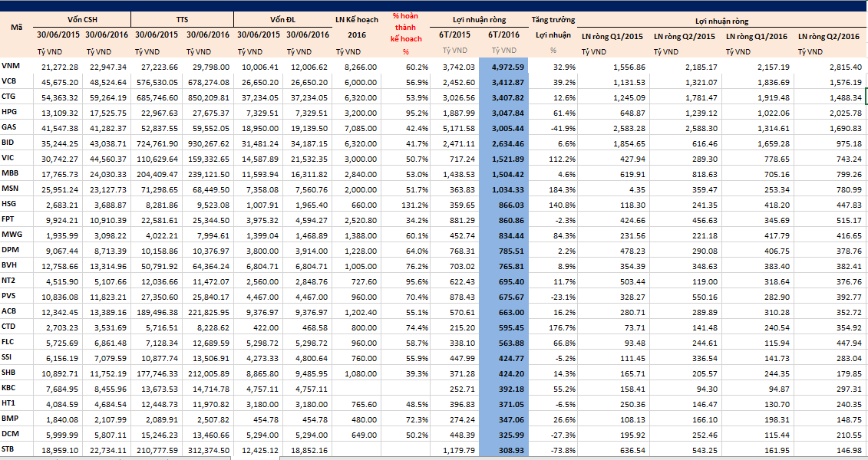The height and width of the screenshot is (460, 868).
Task: Select VNM 6T/2016 profit 4,972.59
Action: 507,67
